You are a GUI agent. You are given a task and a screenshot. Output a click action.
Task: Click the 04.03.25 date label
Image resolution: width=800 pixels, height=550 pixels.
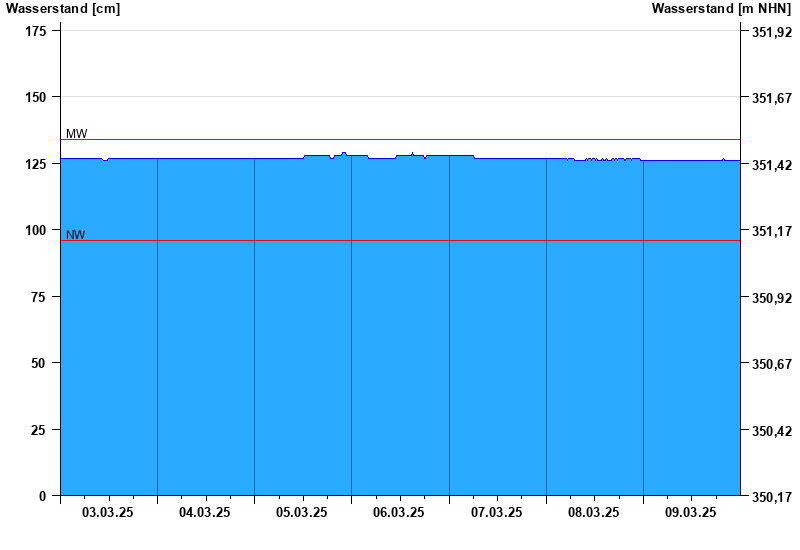204,512
